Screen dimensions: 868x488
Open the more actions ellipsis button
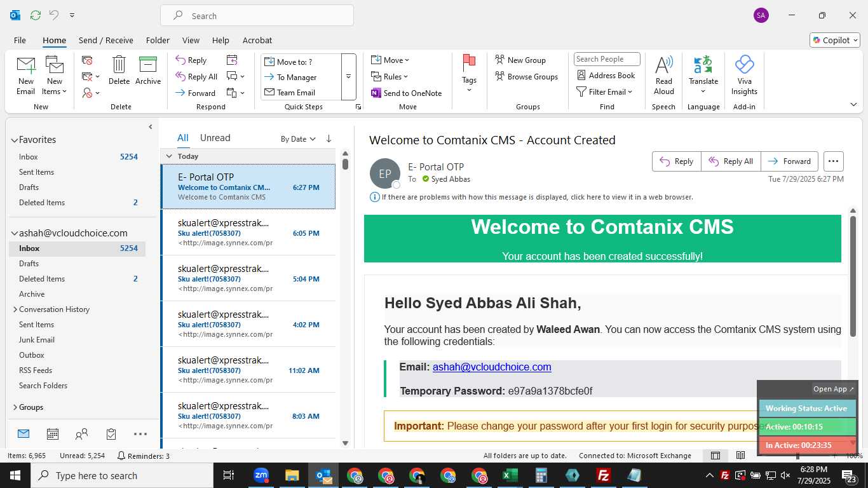click(x=834, y=161)
